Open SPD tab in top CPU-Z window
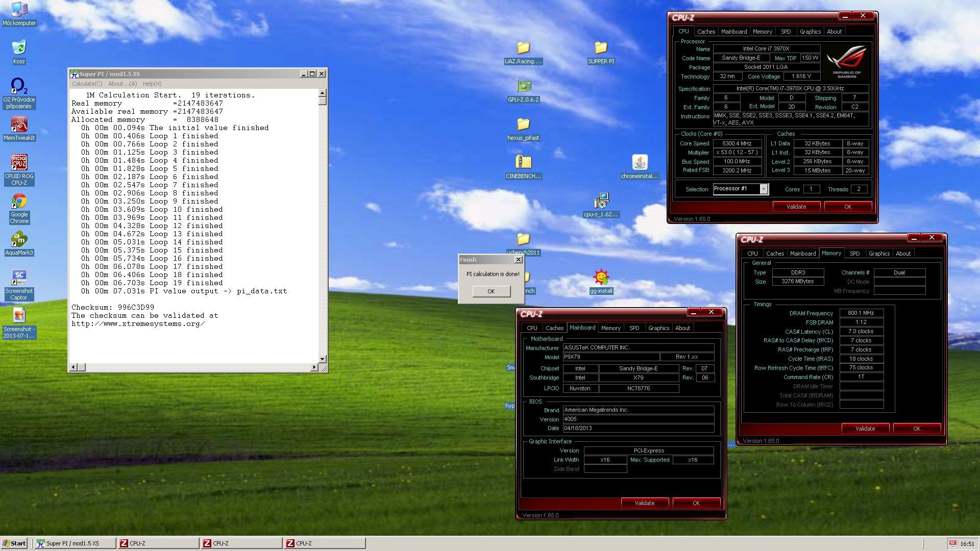980x551 pixels. click(786, 32)
